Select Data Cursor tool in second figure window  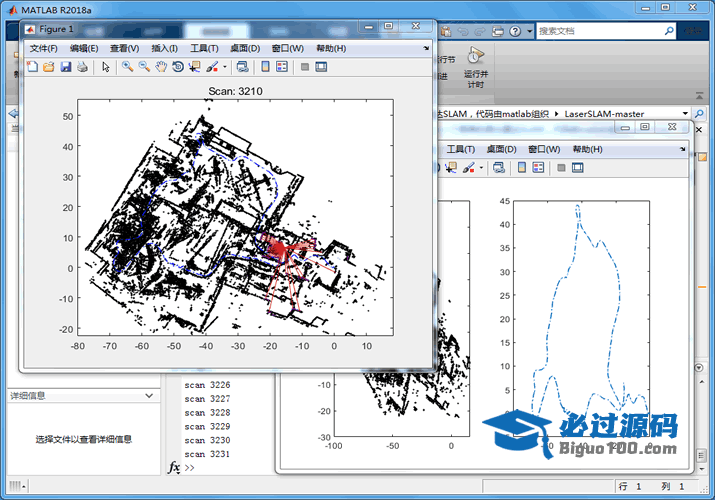[451, 168]
